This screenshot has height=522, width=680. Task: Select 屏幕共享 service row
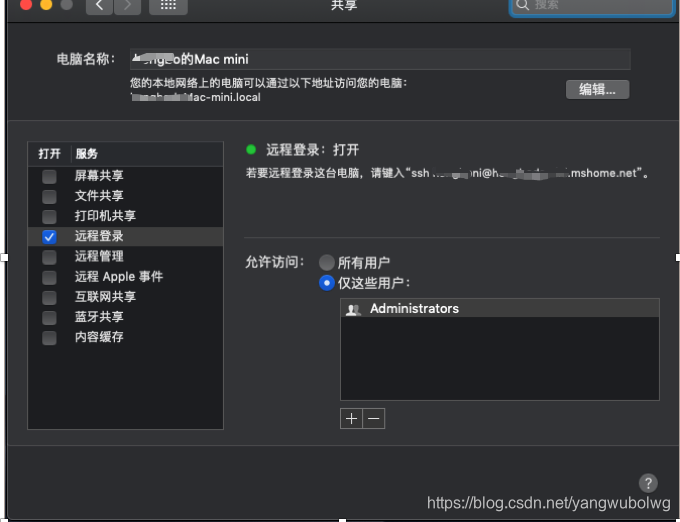(x=125, y=176)
